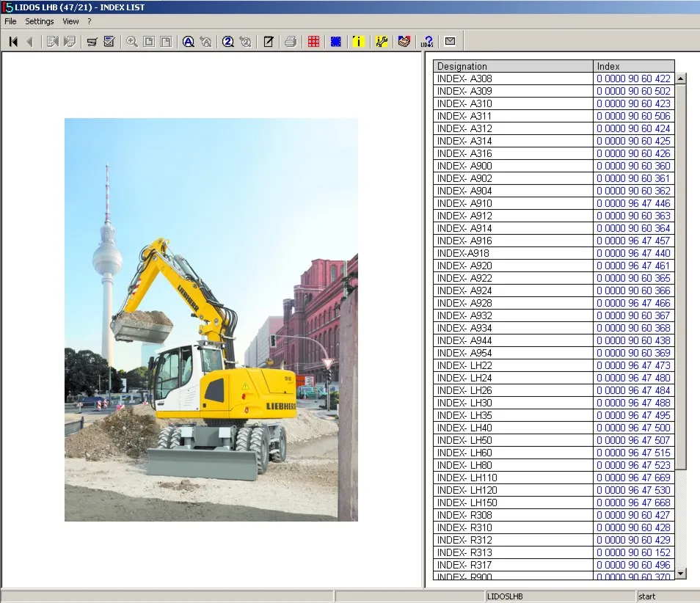
Task: Click the search '2' magnifier icon
Action: (228, 42)
